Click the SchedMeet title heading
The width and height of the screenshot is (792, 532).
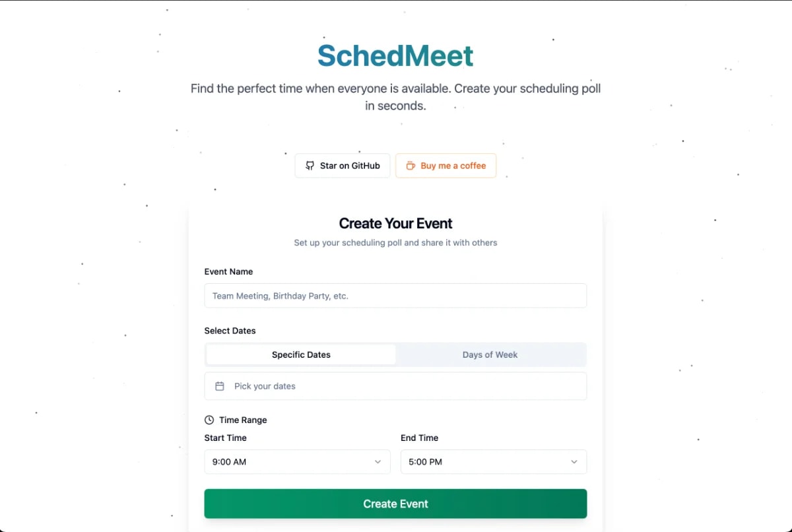click(x=395, y=55)
